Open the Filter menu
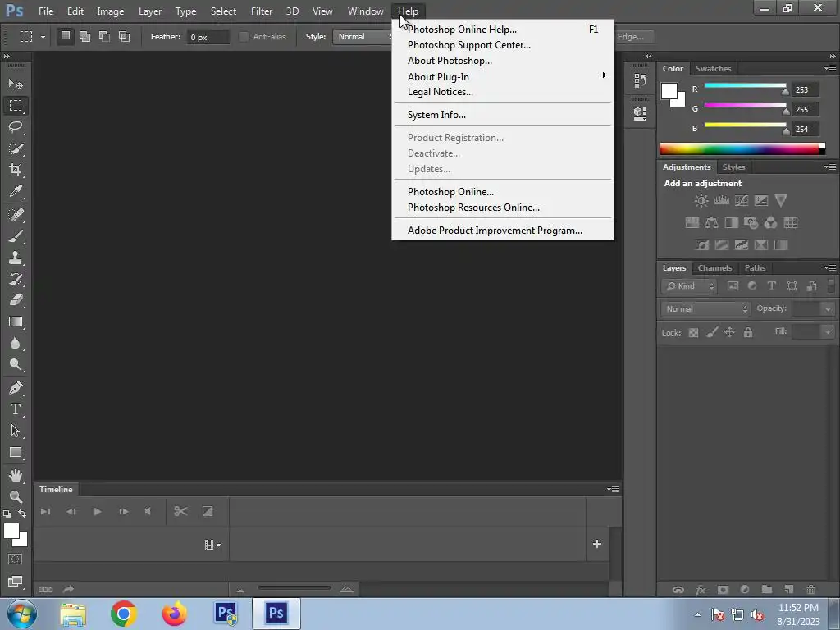Screen dimensions: 840x630 (262, 11)
